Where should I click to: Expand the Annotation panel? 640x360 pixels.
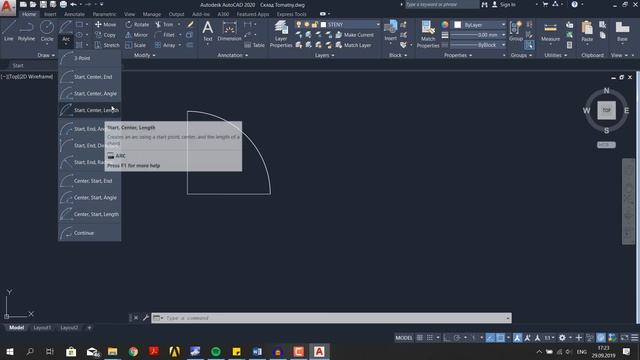pos(233,55)
